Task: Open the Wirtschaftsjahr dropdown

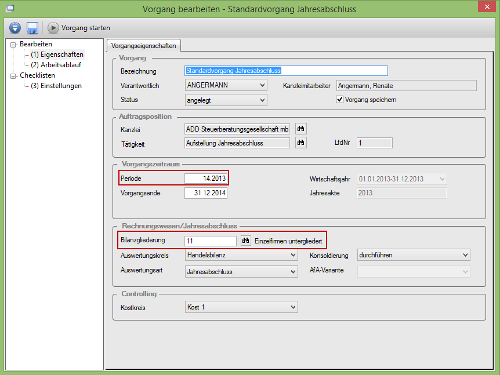Action: [402, 179]
